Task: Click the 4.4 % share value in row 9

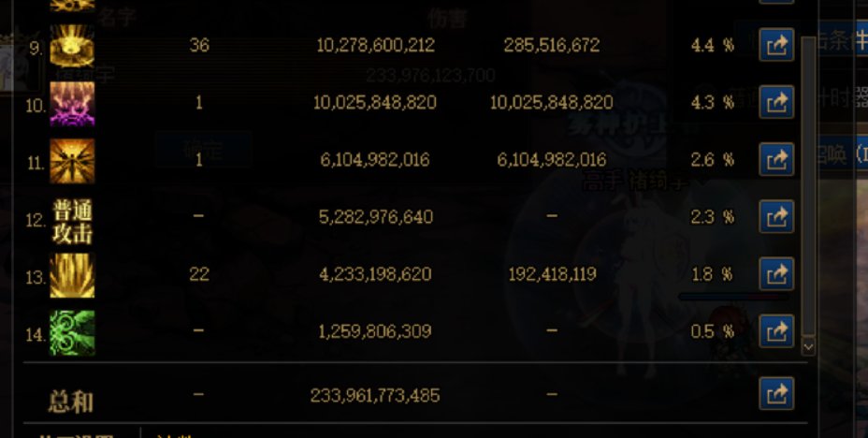Action: tap(713, 46)
